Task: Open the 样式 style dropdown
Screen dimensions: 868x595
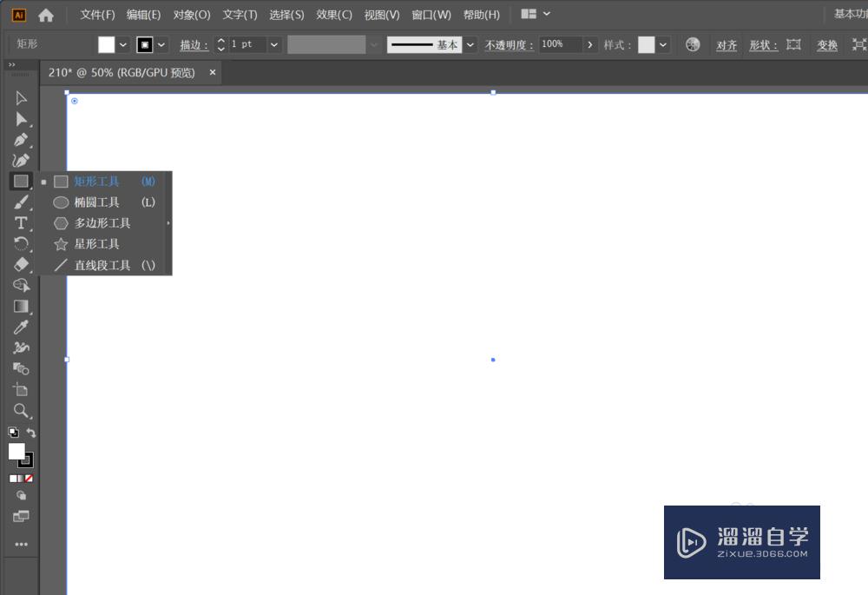Action: pyautogui.click(x=662, y=43)
